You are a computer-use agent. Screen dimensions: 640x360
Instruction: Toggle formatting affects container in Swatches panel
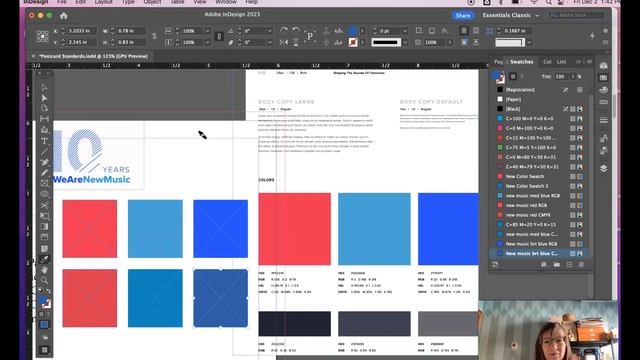[513, 76]
